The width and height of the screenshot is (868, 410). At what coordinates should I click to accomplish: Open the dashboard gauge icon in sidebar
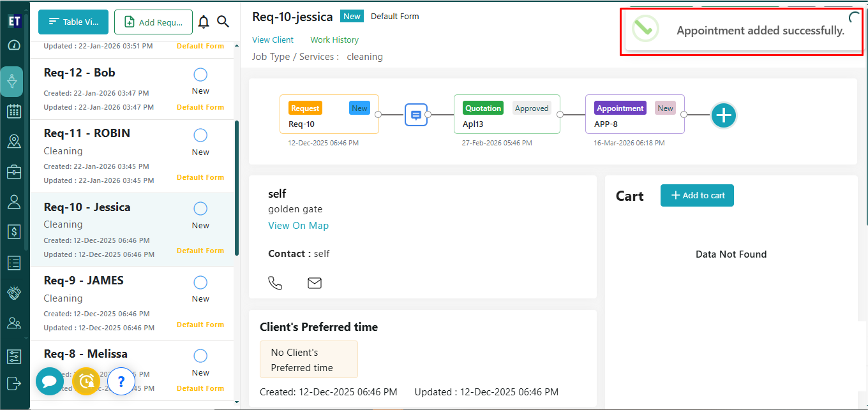(x=14, y=45)
